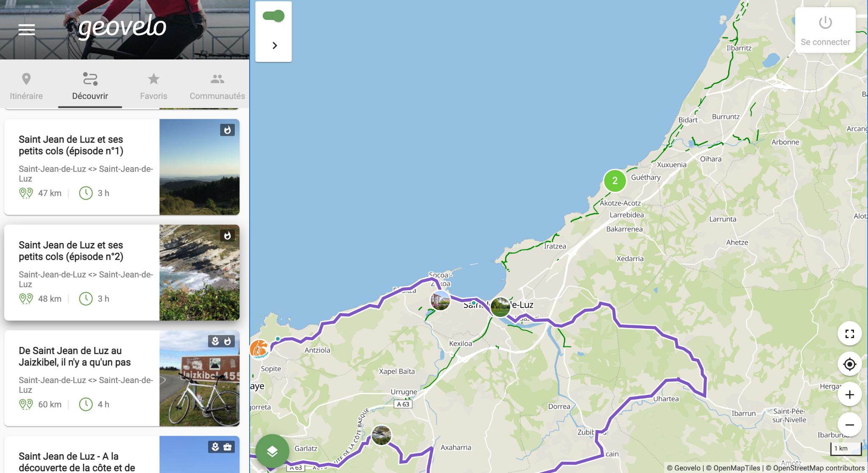Click the orange Vélodyssée marker
868x473 pixels.
pos(259,349)
